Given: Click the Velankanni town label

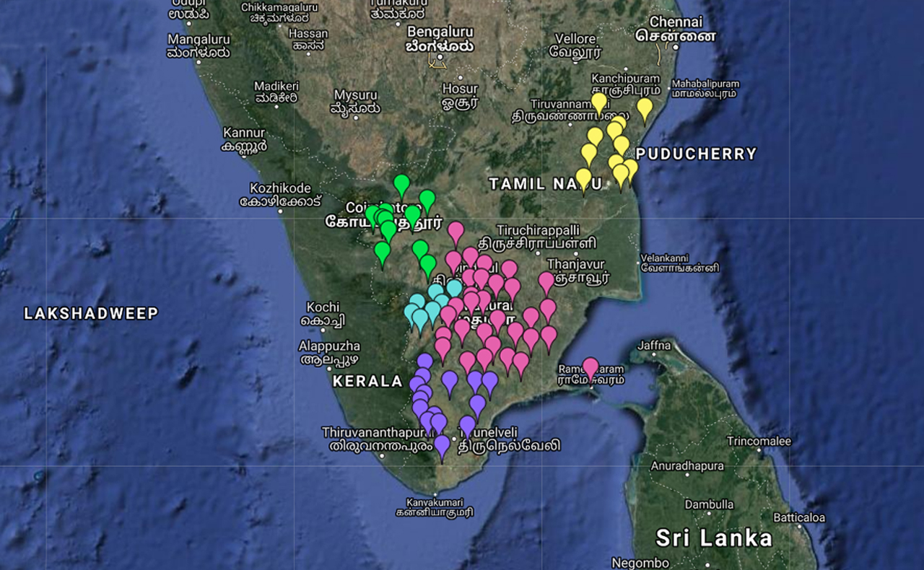Looking at the screenshot, I should coord(680,263).
